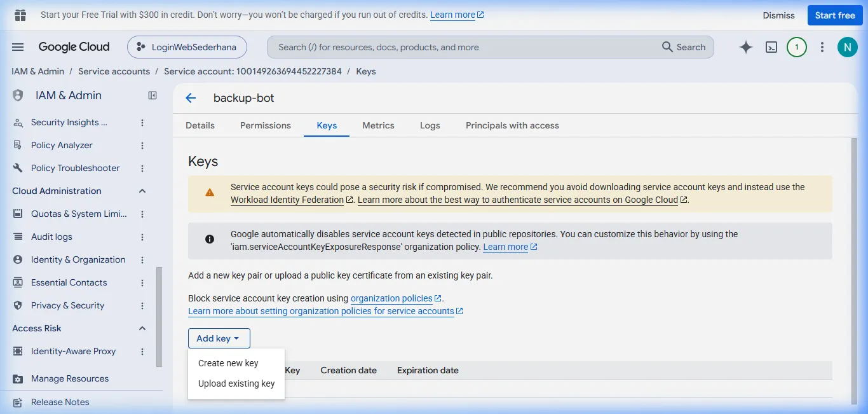Image resolution: width=868 pixels, height=414 pixels.
Task: Switch to the Details tab
Action: pos(200,125)
